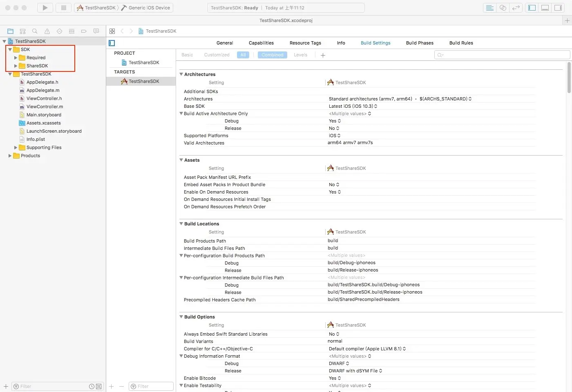Remove the selected target with minus

[x=121, y=386]
